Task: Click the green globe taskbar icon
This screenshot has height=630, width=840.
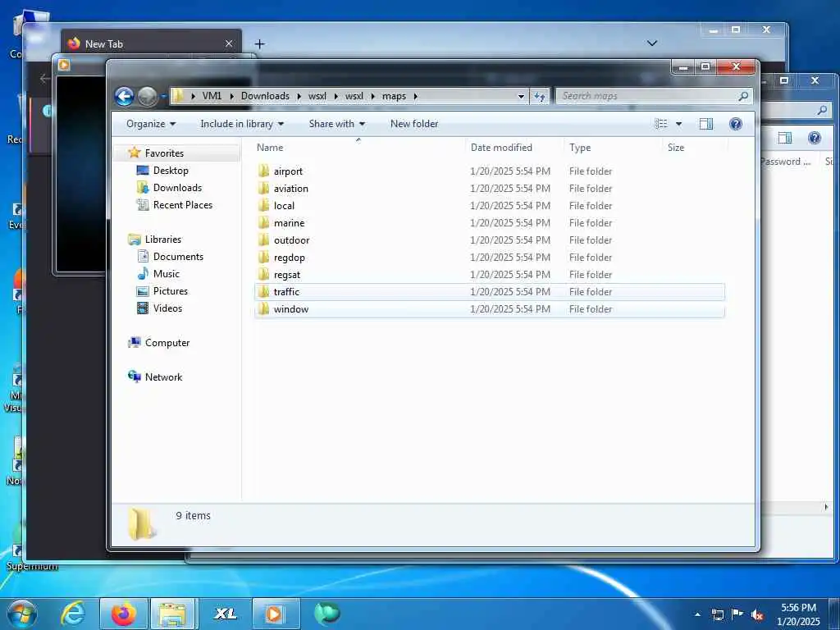Action: click(326, 614)
